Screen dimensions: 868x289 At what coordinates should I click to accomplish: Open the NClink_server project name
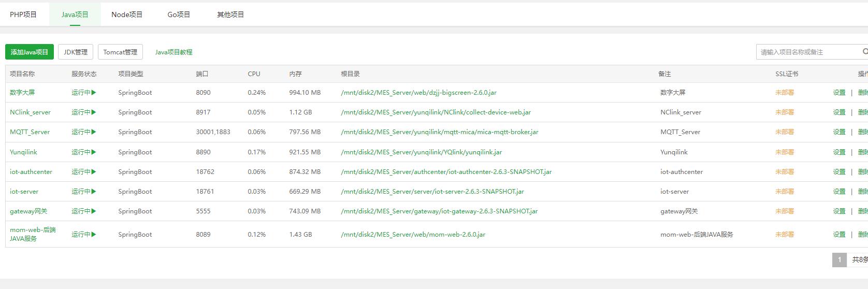30,112
